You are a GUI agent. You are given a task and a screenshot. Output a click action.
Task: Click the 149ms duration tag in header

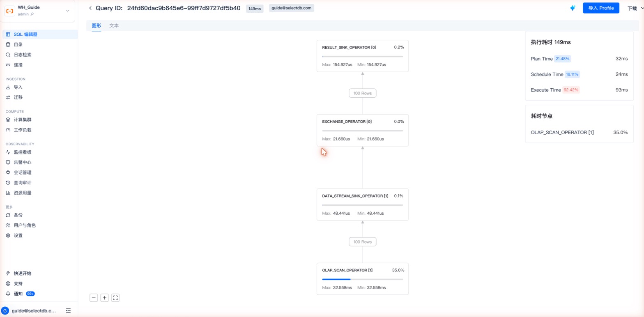255,8
